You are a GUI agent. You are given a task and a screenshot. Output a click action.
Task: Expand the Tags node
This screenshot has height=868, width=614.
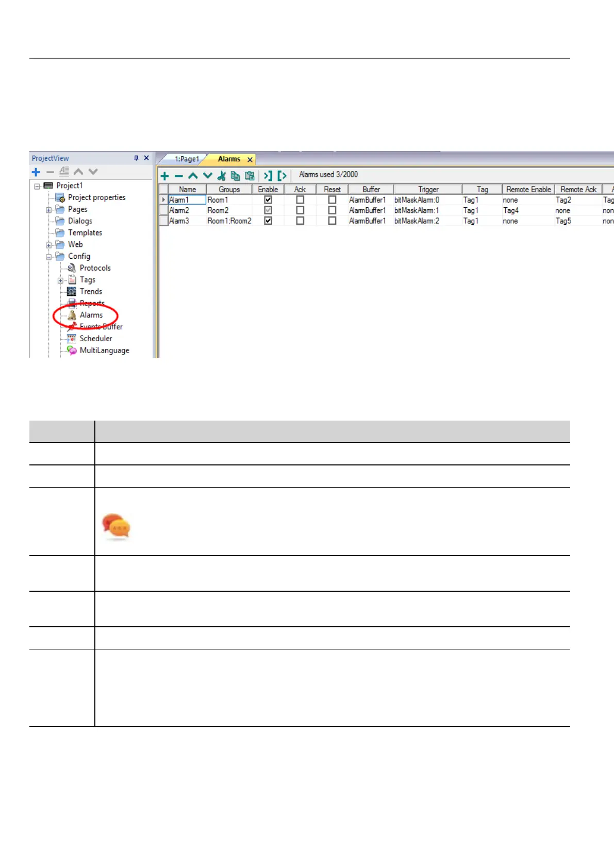pos(60,280)
